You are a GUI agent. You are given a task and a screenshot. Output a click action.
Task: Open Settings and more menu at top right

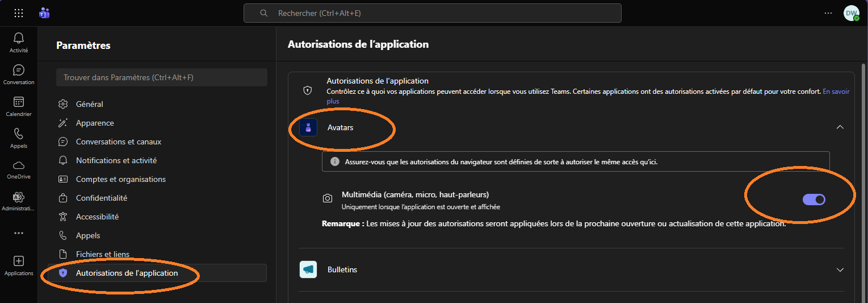(x=828, y=13)
